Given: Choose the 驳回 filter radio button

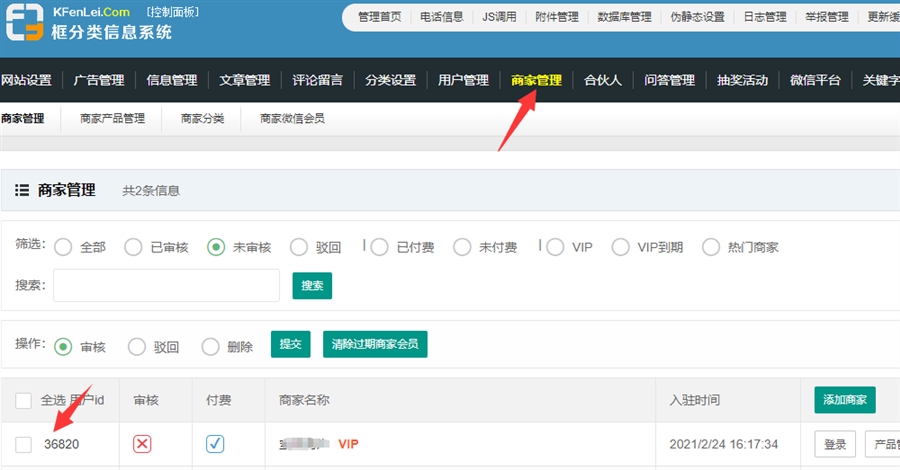Looking at the screenshot, I should click(x=299, y=247).
